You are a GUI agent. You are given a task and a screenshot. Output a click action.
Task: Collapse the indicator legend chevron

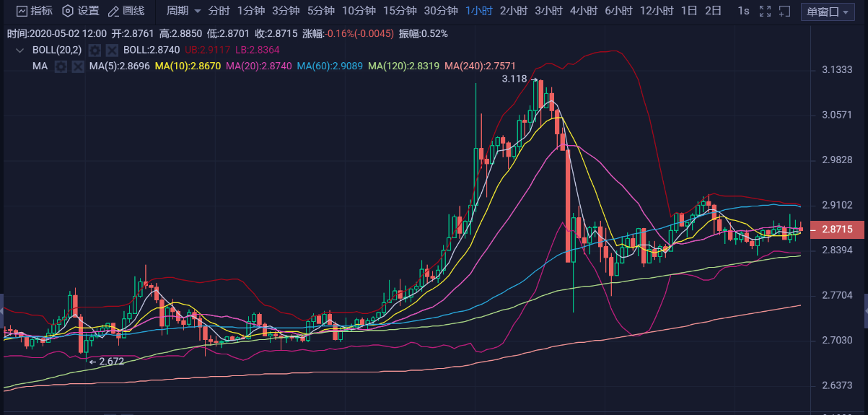coord(19,50)
